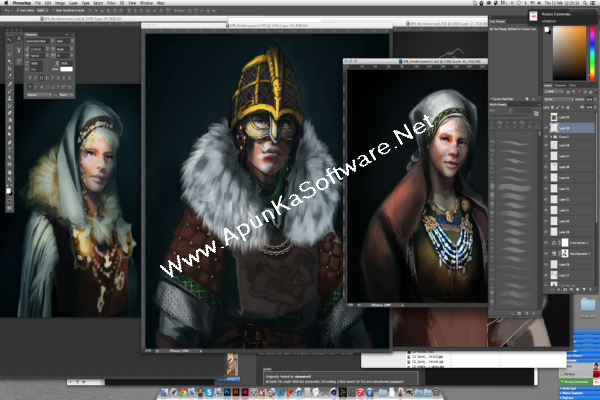
Task: Toggle visibility of the Hue/Saturation 1 layer
Action: (546, 253)
